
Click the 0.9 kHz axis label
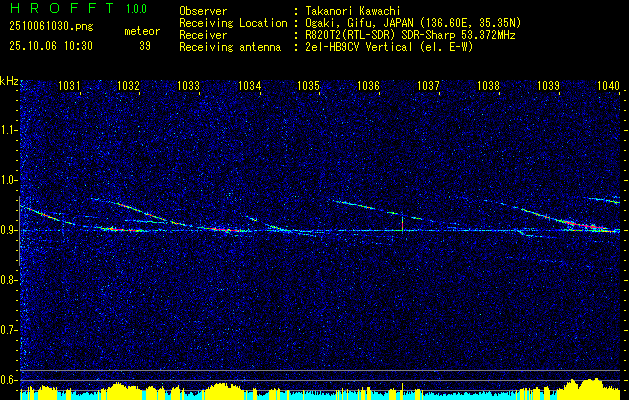(8, 230)
